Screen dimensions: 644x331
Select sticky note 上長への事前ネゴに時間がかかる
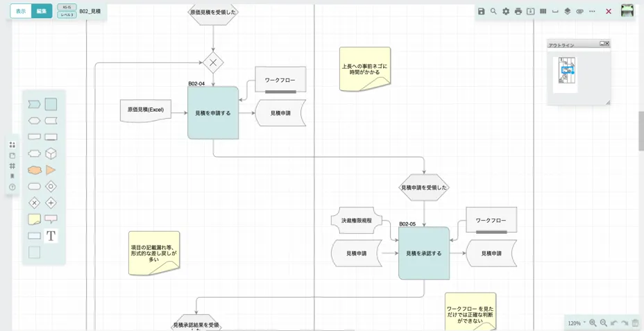click(365, 69)
